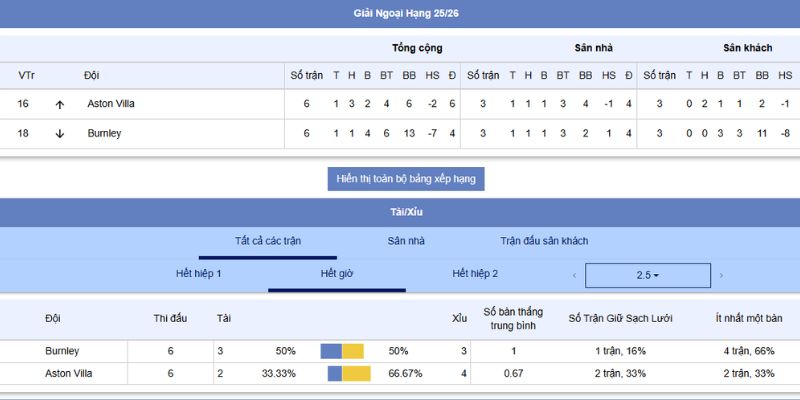Switch to "Sân nhà" tab under Tài/Xỉu
The image size is (800, 400).
coord(406,241)
